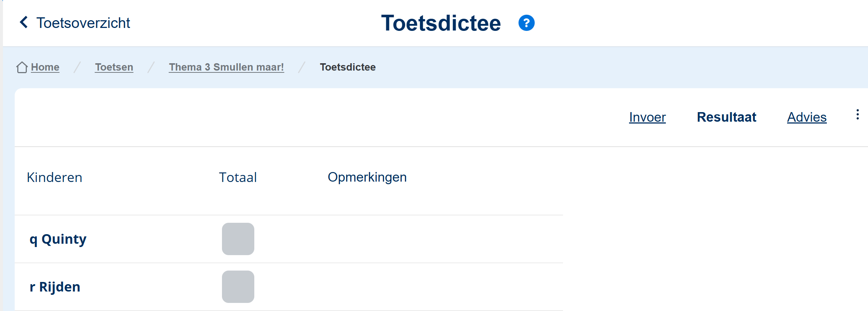Select student q Quinty
The height and width of the screenshot is (311, 868).
[x=58, y=239]
